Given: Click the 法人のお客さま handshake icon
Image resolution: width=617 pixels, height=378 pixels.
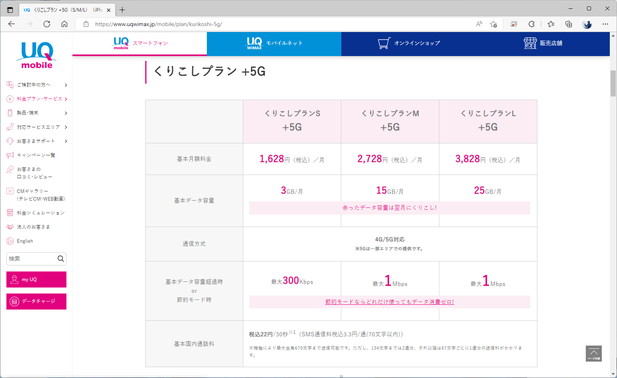Looking at the screenshot, I should click(10, 227).
